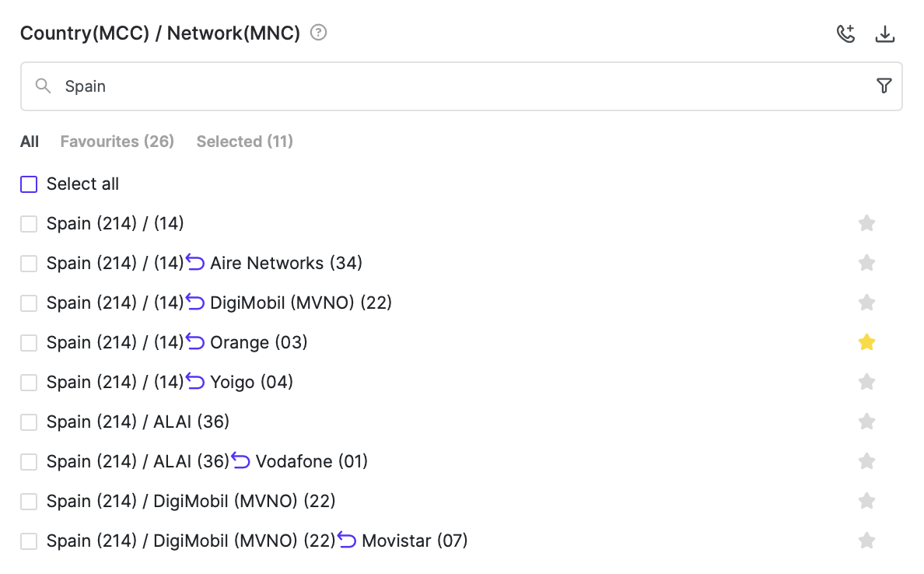Favourite the Vodafone (01) row
Screen dimensions: 924x574
[x=866, y=461]
